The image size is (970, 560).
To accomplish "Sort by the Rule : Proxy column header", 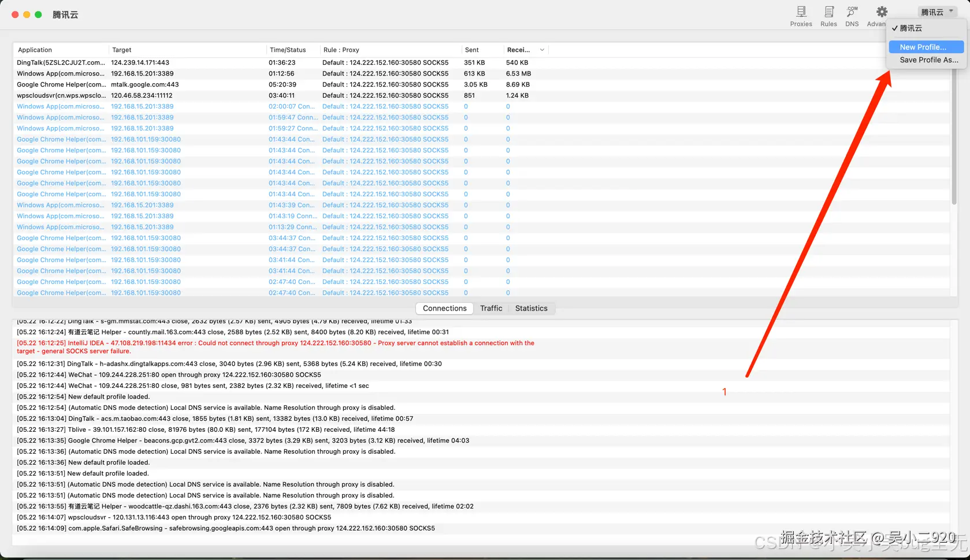I will [391, 50].
